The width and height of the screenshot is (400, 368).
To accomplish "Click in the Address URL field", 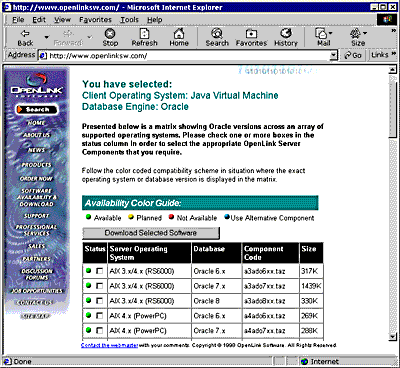I will pos(187,56).
